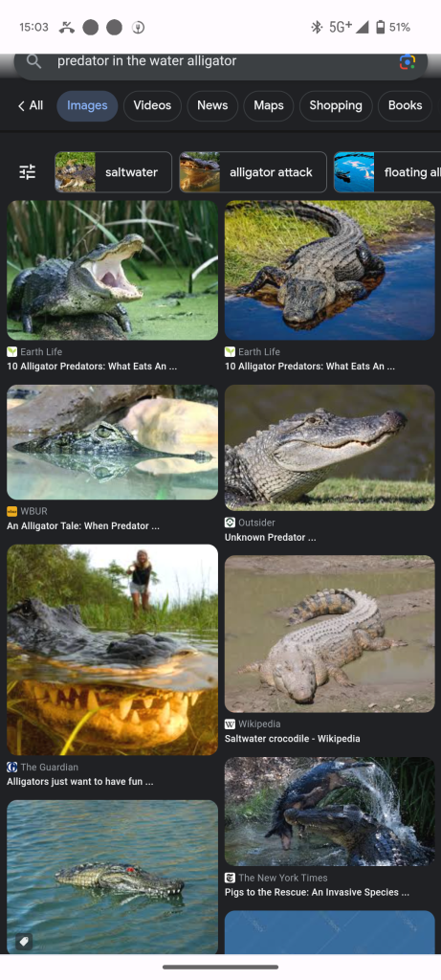Switch to the Videos tab
The height and width of the screenshot is (980, 441).
(152, 105)
